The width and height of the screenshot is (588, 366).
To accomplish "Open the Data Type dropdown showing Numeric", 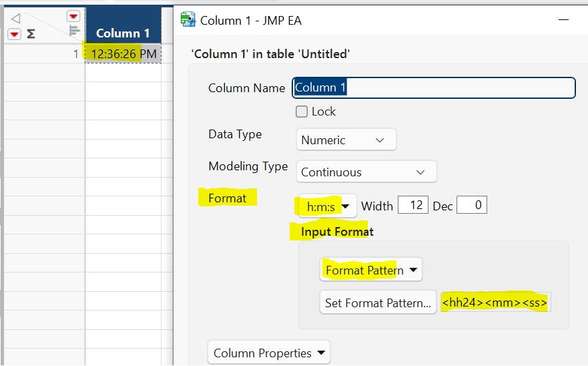I will pos(346,140).
